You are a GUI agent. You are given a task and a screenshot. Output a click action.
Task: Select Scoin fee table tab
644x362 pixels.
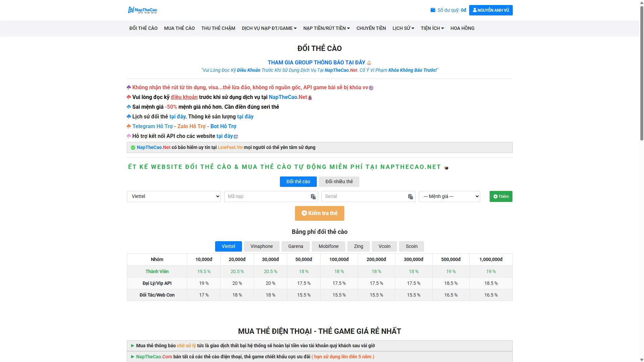click(x=411, y=246)
